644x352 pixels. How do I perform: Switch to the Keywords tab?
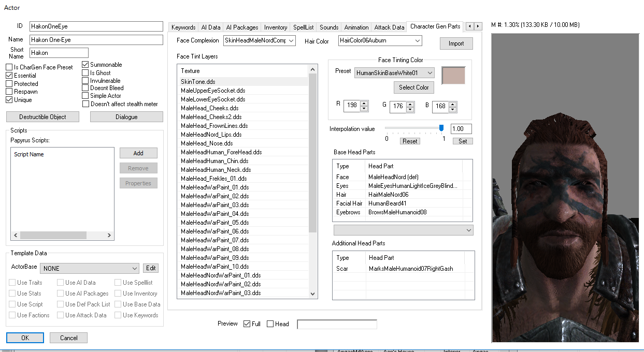[x=183, y=27]
